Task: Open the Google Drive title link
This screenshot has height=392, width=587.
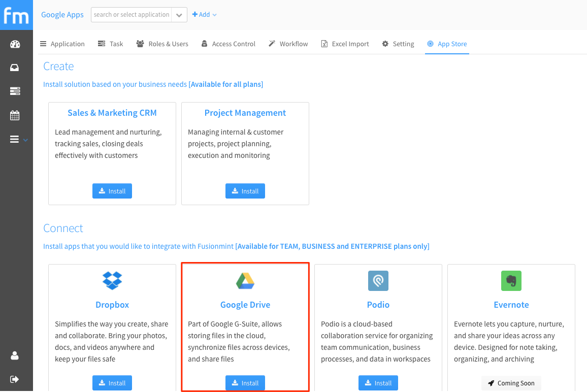Action: click(245, 305)
